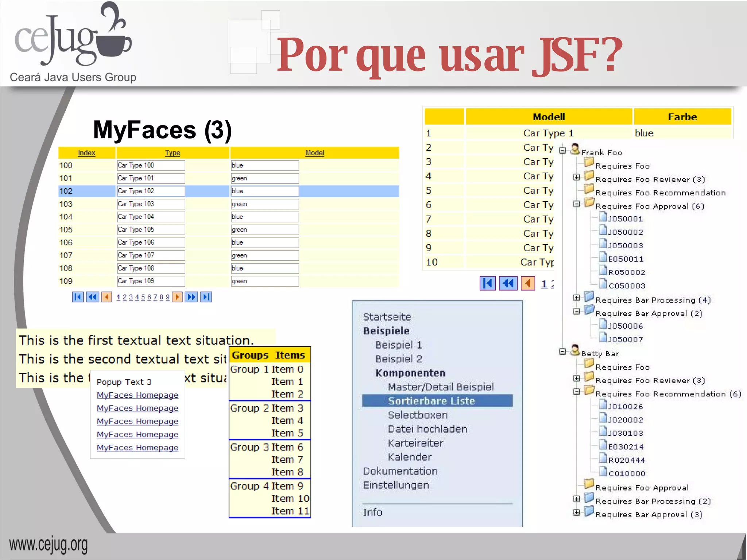Click Betty Bar user icon
747x560 pixels.
[x=575, y=350]
